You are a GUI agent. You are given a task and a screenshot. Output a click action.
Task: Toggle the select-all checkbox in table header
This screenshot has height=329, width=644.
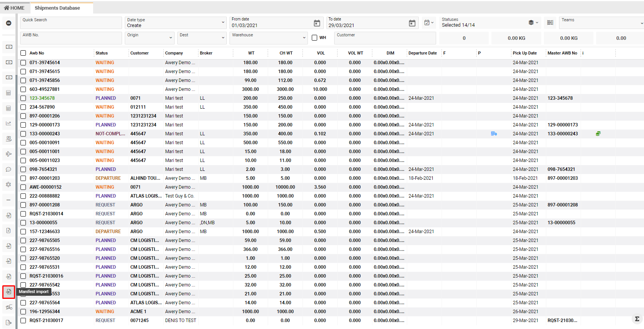click(23, 53)
